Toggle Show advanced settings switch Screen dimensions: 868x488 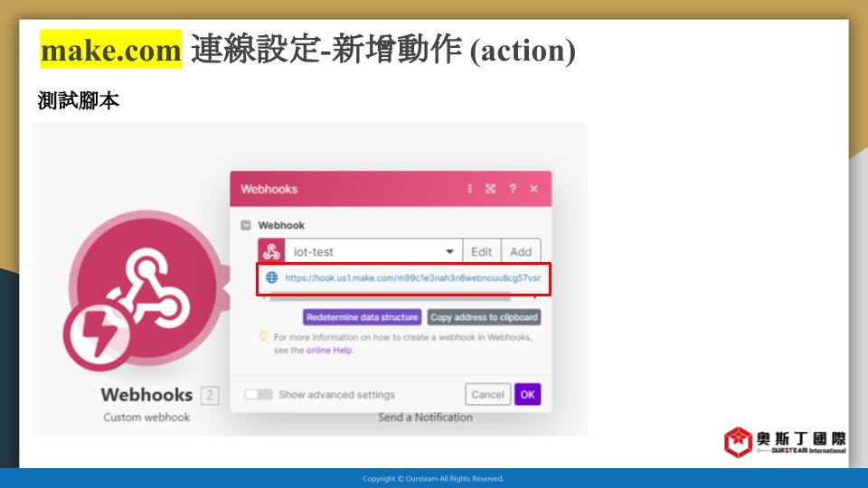[x=259, y=394]
